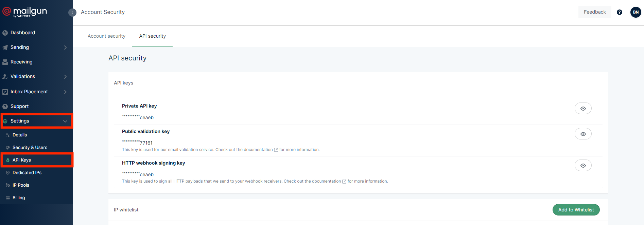Click the Dashboard icon in sidebar
The image size is (644, 225).
(5, 33)
